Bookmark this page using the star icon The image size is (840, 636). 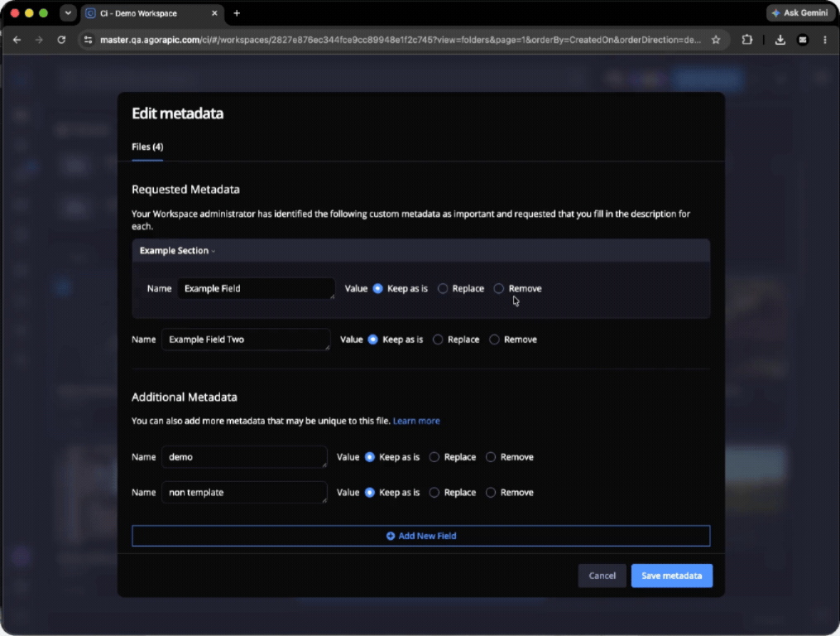tap(716, 40)
